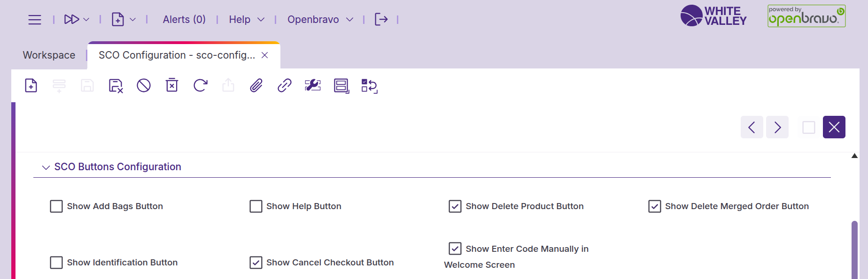Go to the next record arrow
The width and height of the screenshot is (868, 279).
tap(777, 127)
